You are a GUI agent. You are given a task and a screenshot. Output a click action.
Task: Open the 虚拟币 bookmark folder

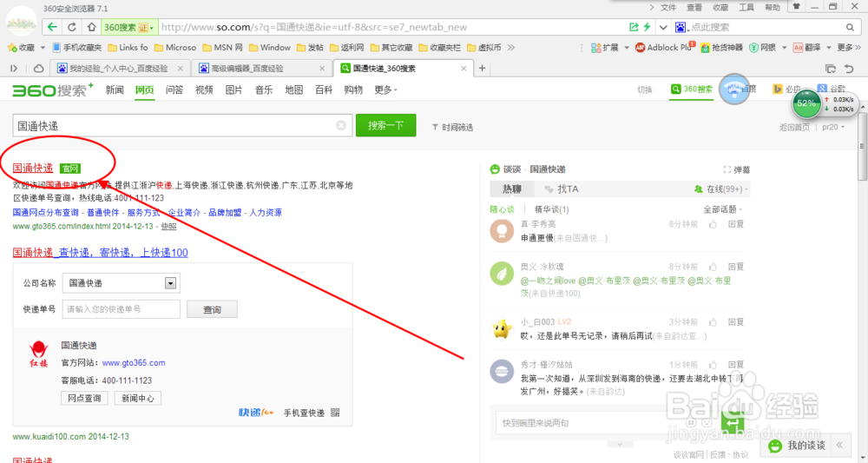(x=484, y=48)
